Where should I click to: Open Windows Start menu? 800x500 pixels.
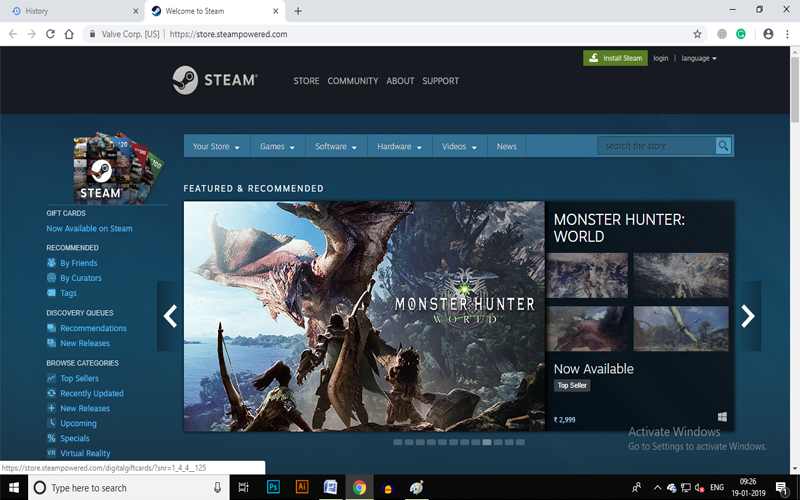14,488
